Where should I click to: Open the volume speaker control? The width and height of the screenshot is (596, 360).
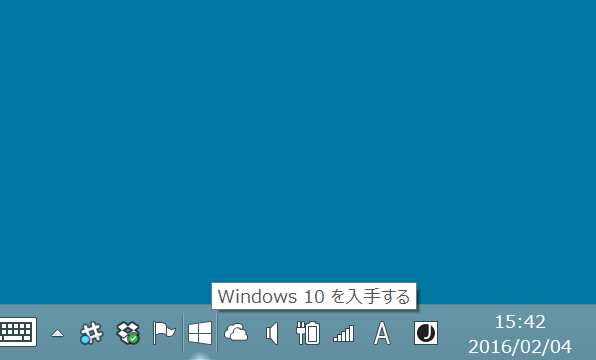pos(272,333)
